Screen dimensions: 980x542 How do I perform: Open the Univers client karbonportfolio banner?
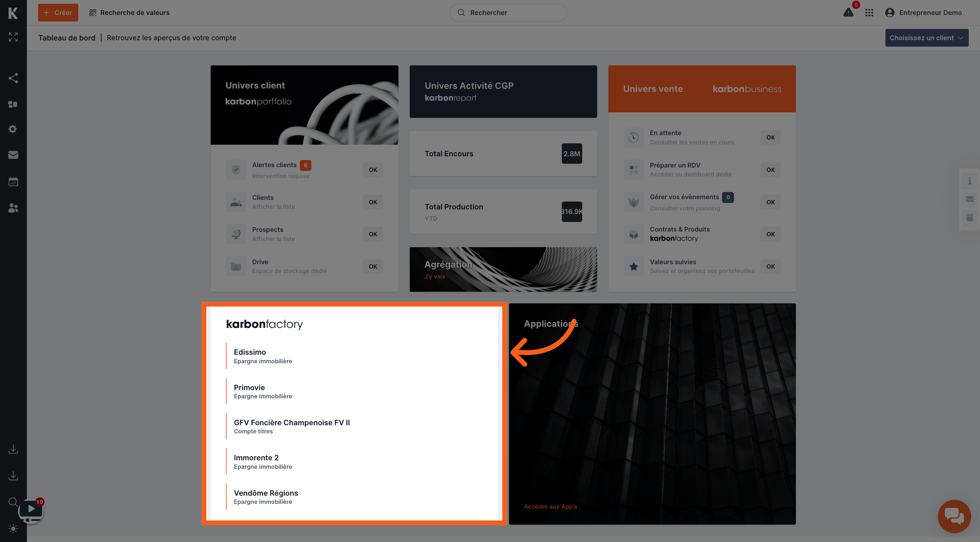click(304, 105)
